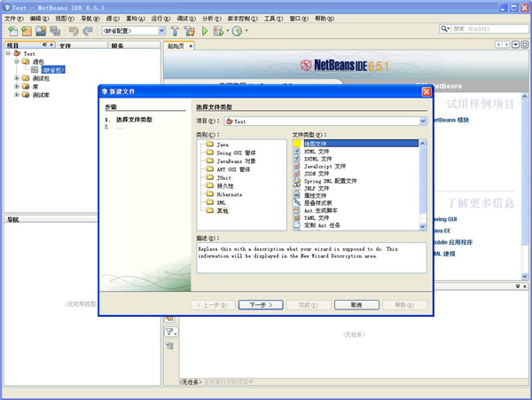Open the 项目 Test dropdown in dialog
This screenshot has width=532, height=400.
point(423,122)
